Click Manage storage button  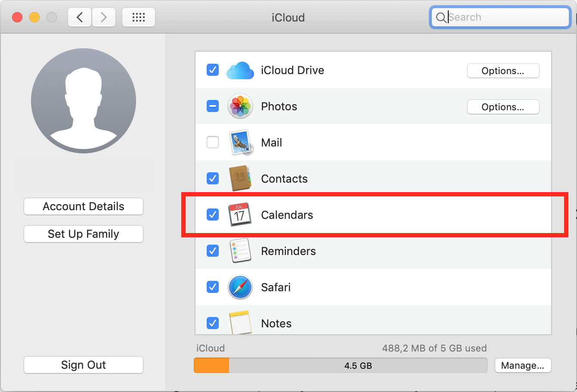pos(523,365)
